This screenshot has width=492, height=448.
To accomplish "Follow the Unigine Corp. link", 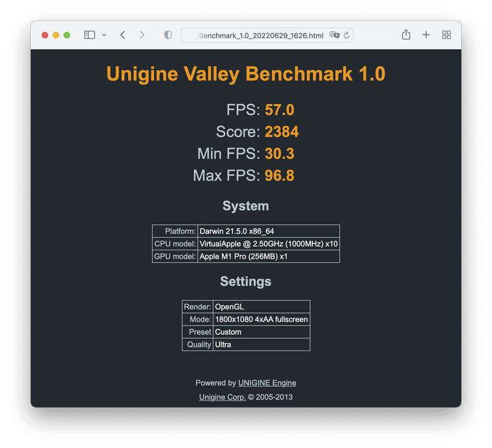I will (222, 397).
